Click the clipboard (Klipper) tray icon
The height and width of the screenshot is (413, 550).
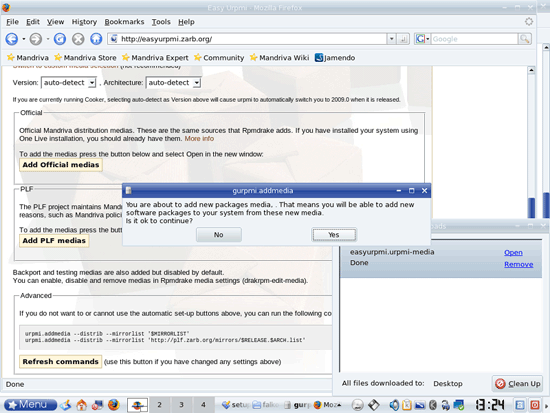[407, 405]
